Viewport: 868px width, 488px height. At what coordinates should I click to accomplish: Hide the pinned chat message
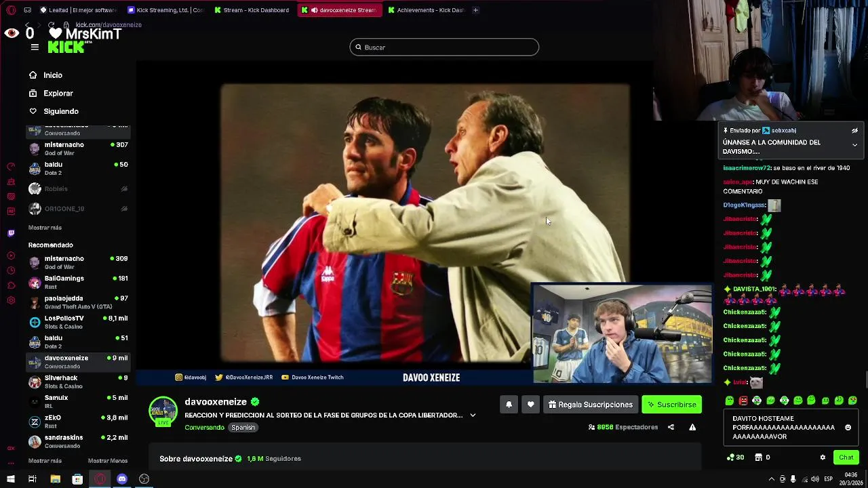pos(854,131)
